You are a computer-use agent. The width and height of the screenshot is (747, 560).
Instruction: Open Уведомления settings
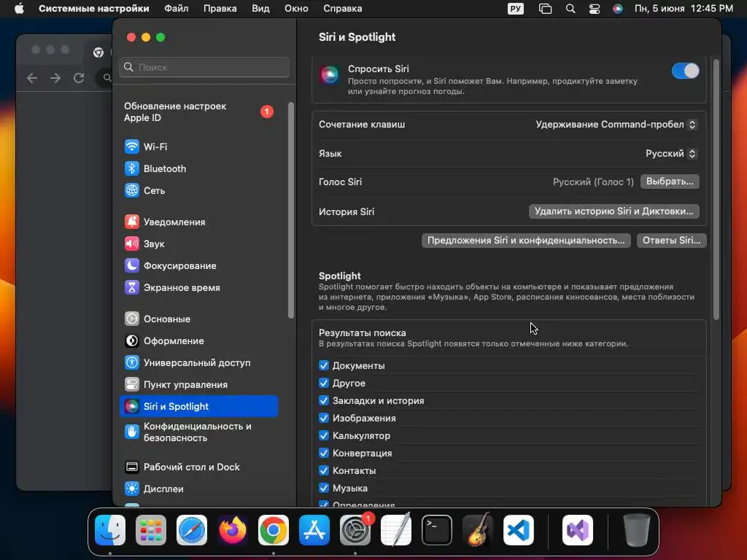pyautogui.click(x=198, y=222)
